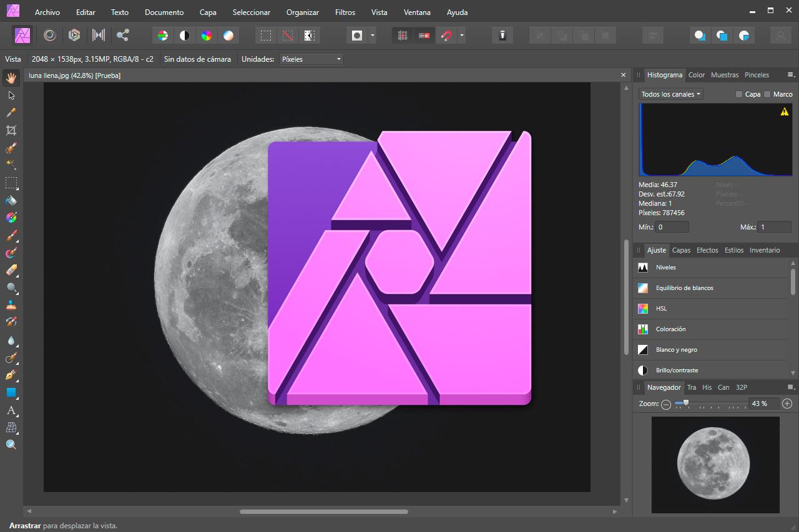Add a Niveles adjustment
Image resolution: width=799 pixels, height=532 pixels.
coord(665,267)
